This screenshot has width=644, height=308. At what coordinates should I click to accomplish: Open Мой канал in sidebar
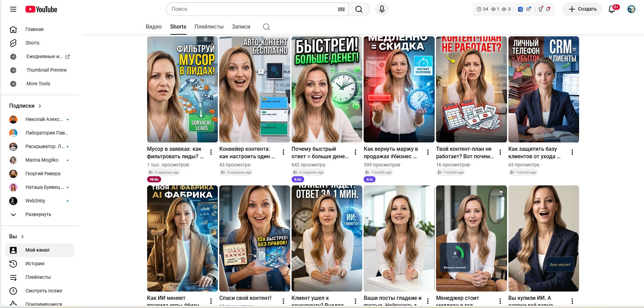click(40, 250)
